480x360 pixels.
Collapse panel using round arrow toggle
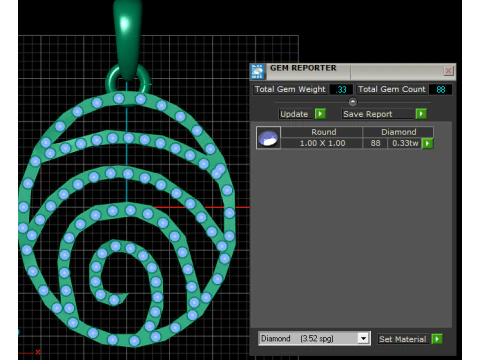click(352, 101)
